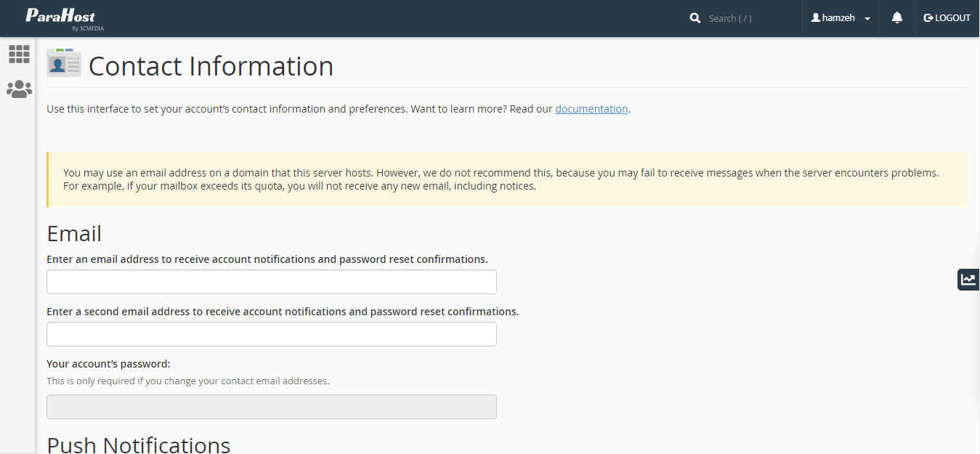Click the first email address input
Viewport: 980px width, 454px height.
(x=271, y=282)
